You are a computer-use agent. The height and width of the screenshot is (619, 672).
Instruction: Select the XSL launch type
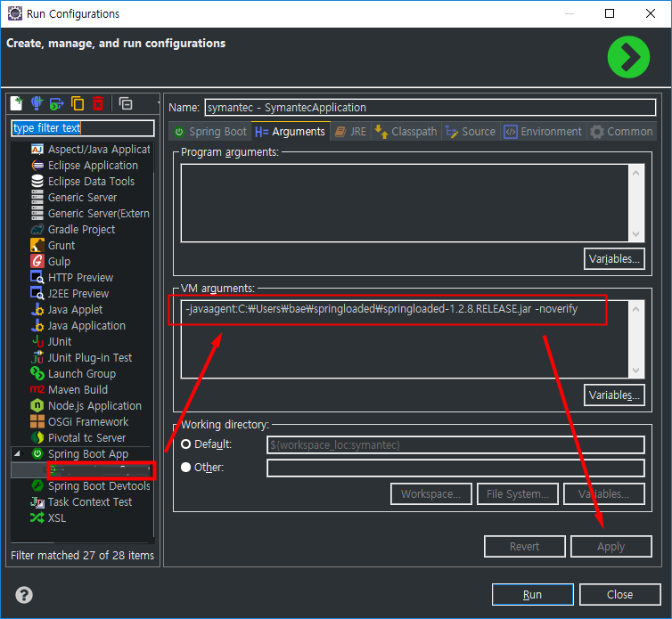pos(48,517)
